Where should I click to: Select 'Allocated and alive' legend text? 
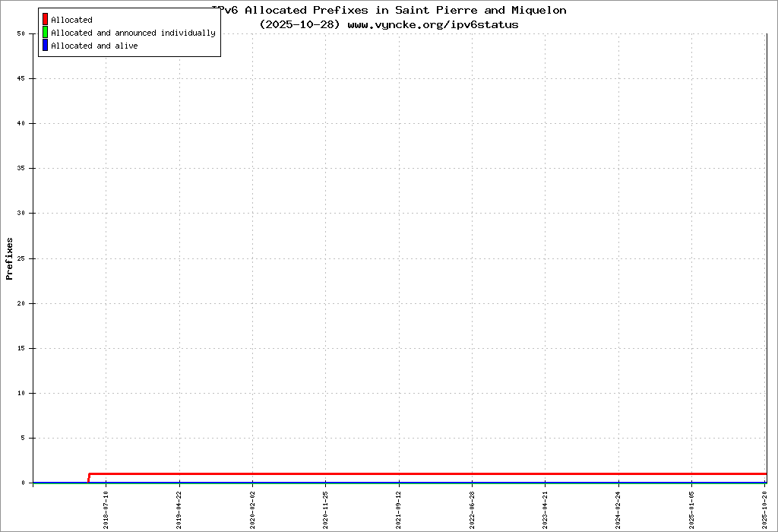click(x=94, y=46)
